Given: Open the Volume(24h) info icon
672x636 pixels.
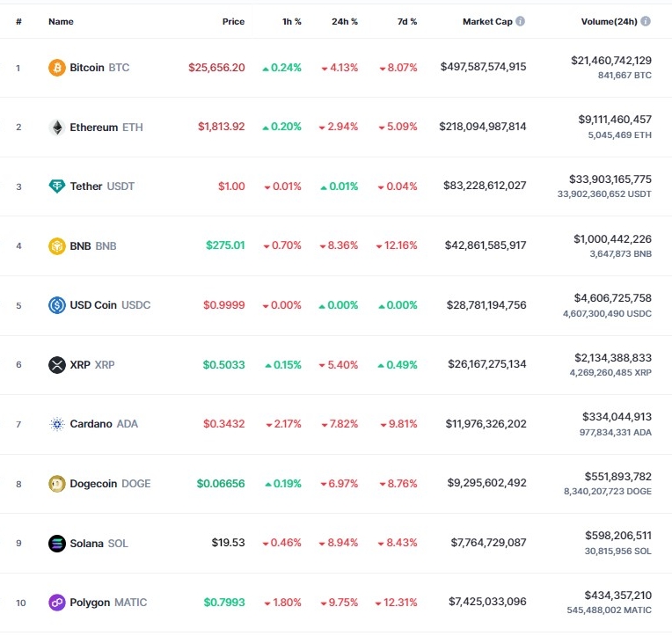Looking at the screenshot, I should [646, 21].
